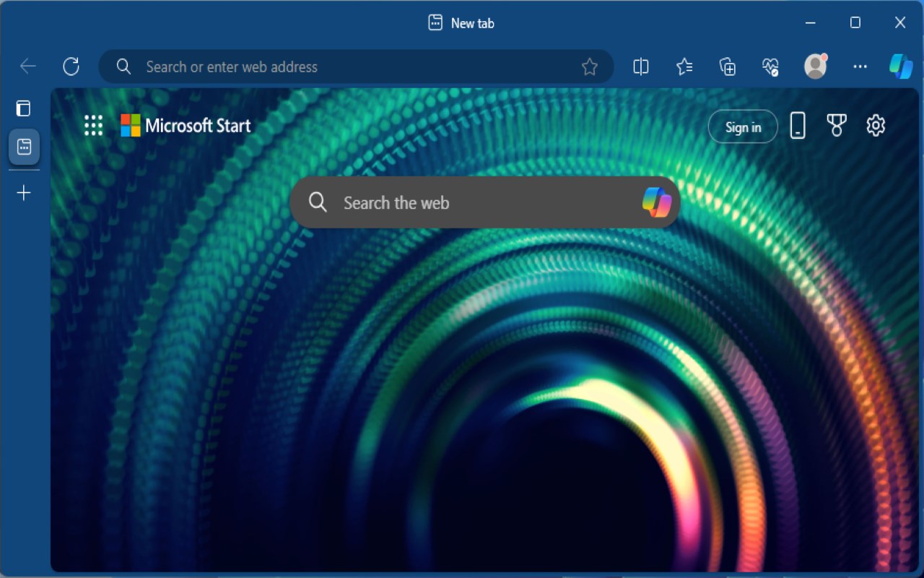Open the Rewards trophy icon
The height and width of the screenshot is (578, 924).
[x=837, y=126]
